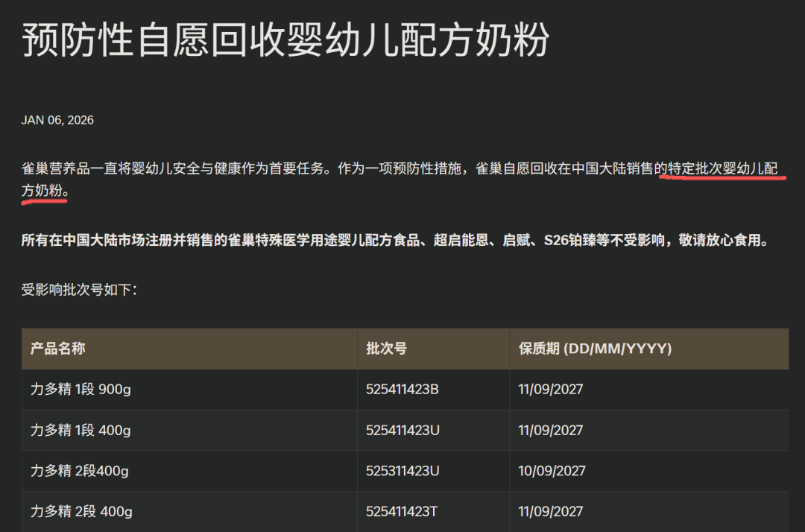This screenshot has width=805, height=532.
Task: Select the 保质期 (DD/MM/YYYY) column header
Action: click(595, 349)
